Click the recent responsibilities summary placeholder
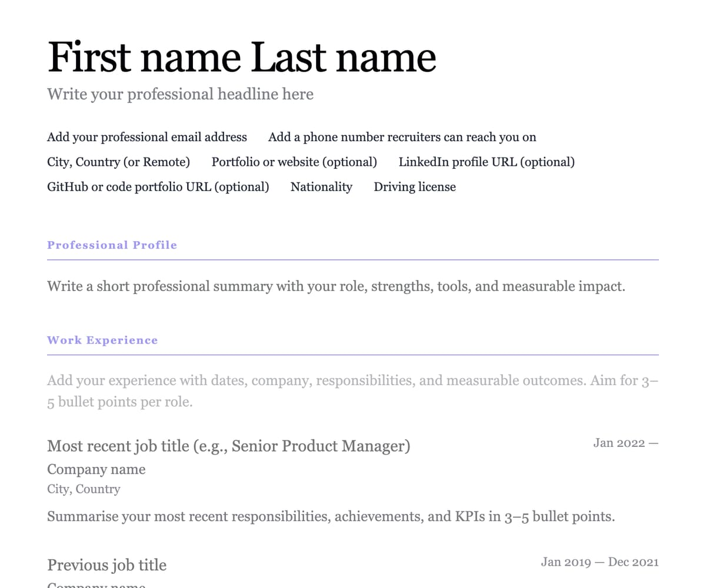This screenshot has width=706, height=588. pyautogui.click(x=331, y=517)
